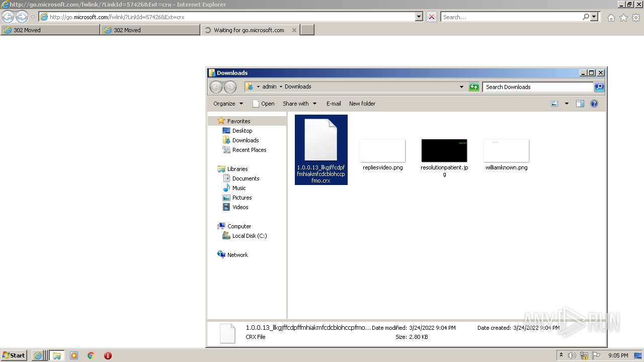Click the Search Downloads magnifier icon
Image resolution: width=644 pixels, height=362 pixels.
[599, 87]
